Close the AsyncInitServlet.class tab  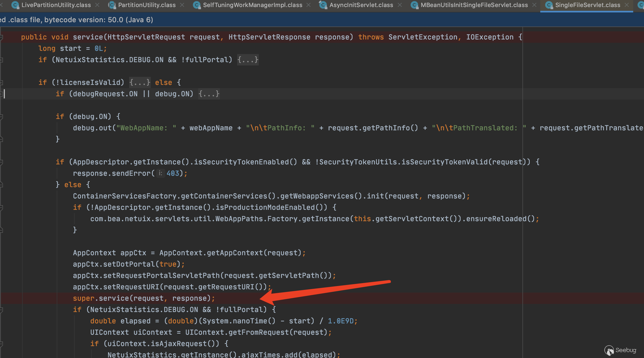pyautogui.click(x=400, y=5)
